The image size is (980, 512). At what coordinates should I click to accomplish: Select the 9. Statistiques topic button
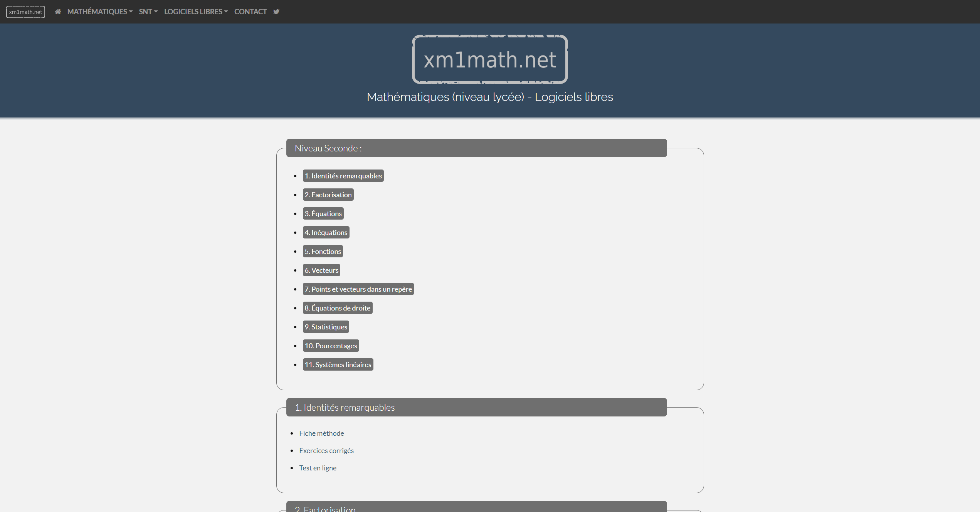pyautogui.click(x=327, y=326)
